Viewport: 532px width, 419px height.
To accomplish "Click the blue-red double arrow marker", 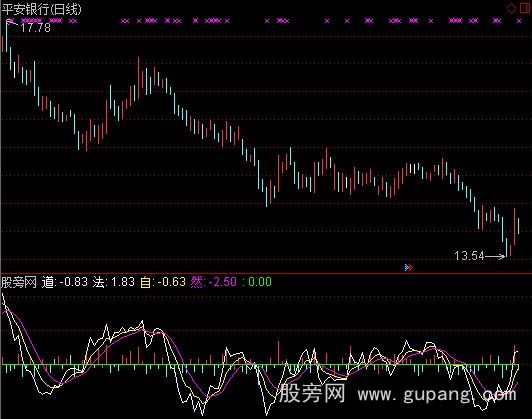I will click(409, 268).
